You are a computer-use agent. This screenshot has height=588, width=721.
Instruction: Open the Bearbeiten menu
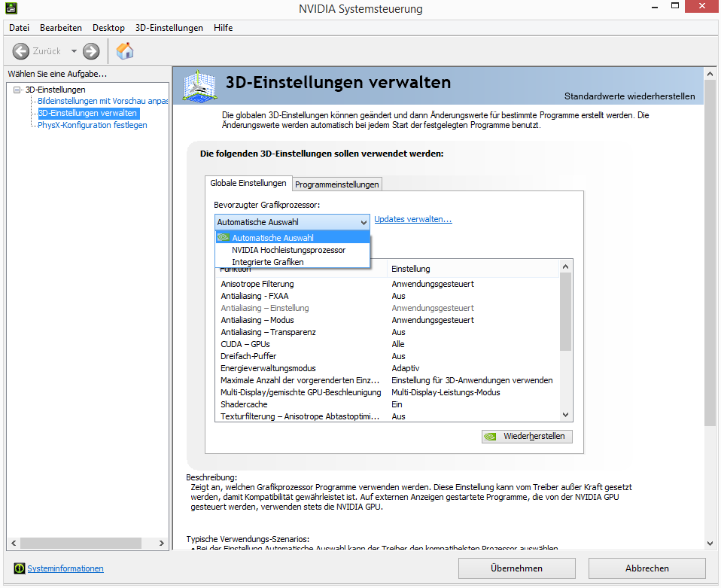pos(61,28)
